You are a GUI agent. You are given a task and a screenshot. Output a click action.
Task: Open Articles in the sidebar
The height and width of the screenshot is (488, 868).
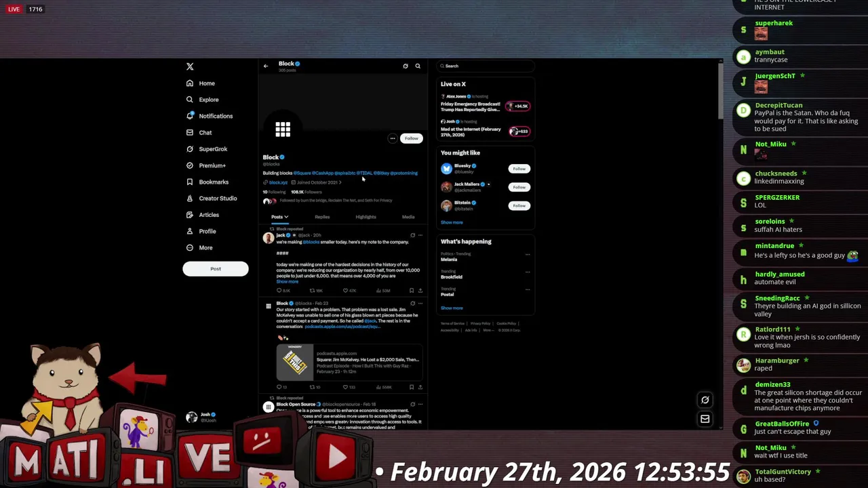pos(202,215)
